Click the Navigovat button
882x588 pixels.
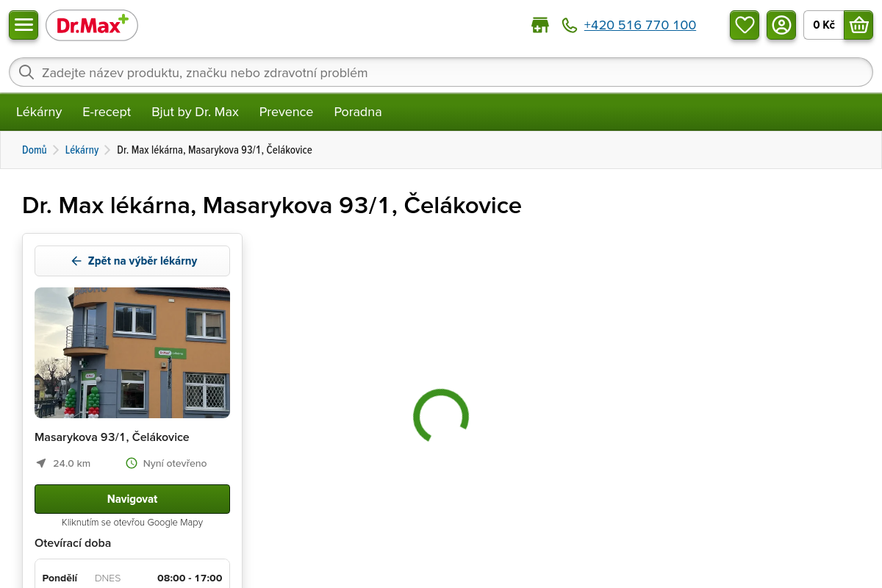[132, 499]
